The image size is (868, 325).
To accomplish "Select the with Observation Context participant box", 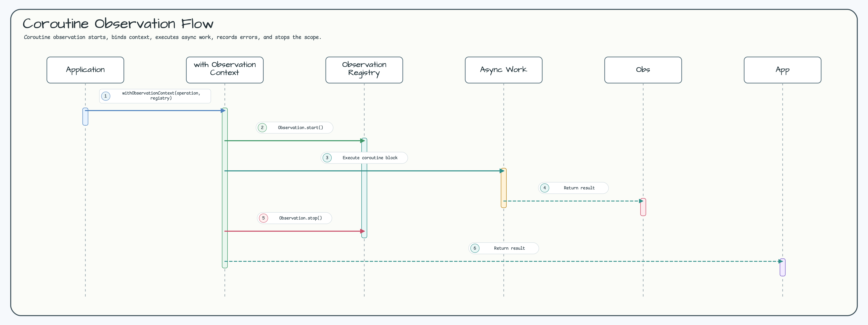I will tap(225, 70).
